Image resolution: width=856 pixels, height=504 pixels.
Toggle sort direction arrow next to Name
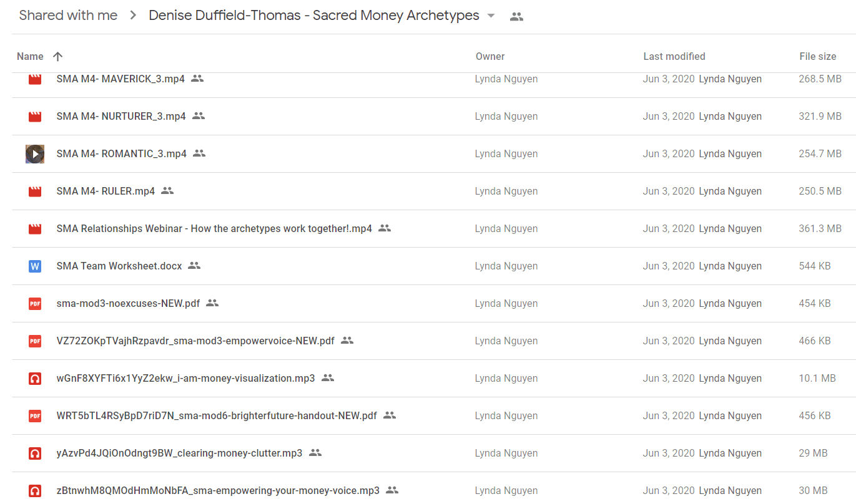pyautogui.click(x=57, y=57)
